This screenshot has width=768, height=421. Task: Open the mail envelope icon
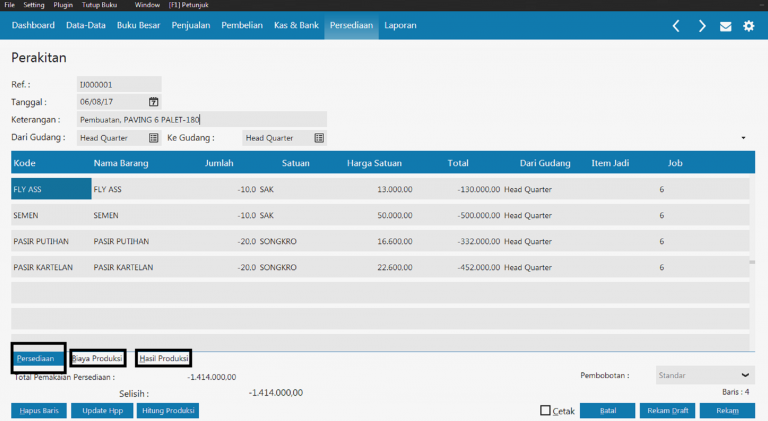coord(726,26)
